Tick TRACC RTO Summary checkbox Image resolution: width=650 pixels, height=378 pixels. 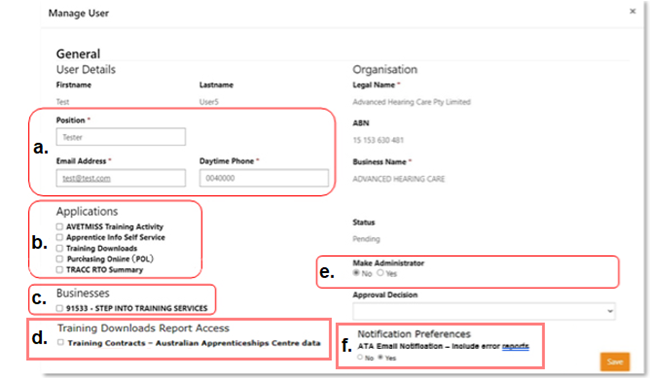point(59,269)
